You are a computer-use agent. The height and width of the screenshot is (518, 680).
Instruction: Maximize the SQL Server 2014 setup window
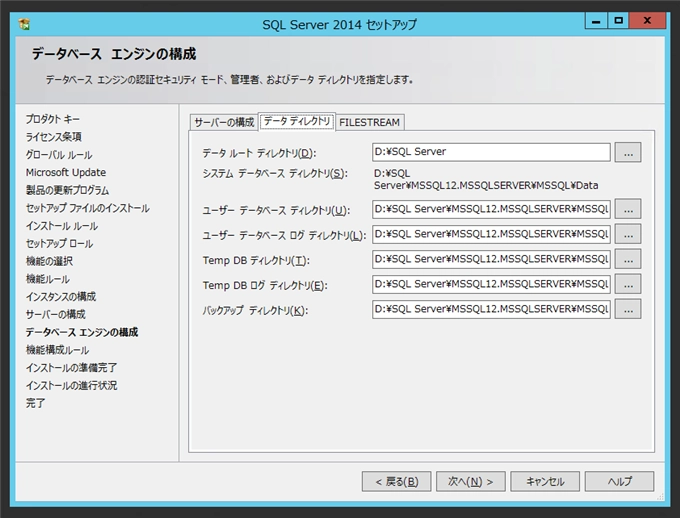[x=618, y=21]
